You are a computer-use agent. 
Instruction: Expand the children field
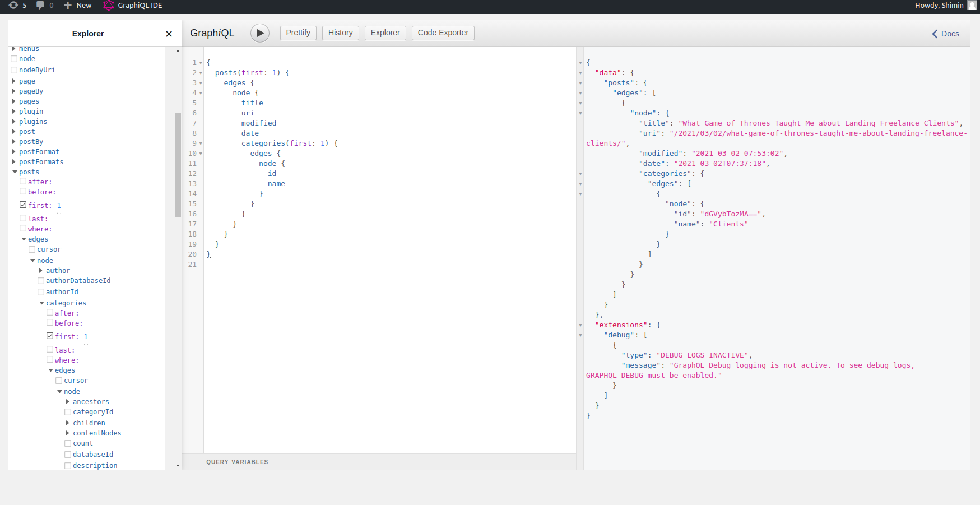coord(68,423)
